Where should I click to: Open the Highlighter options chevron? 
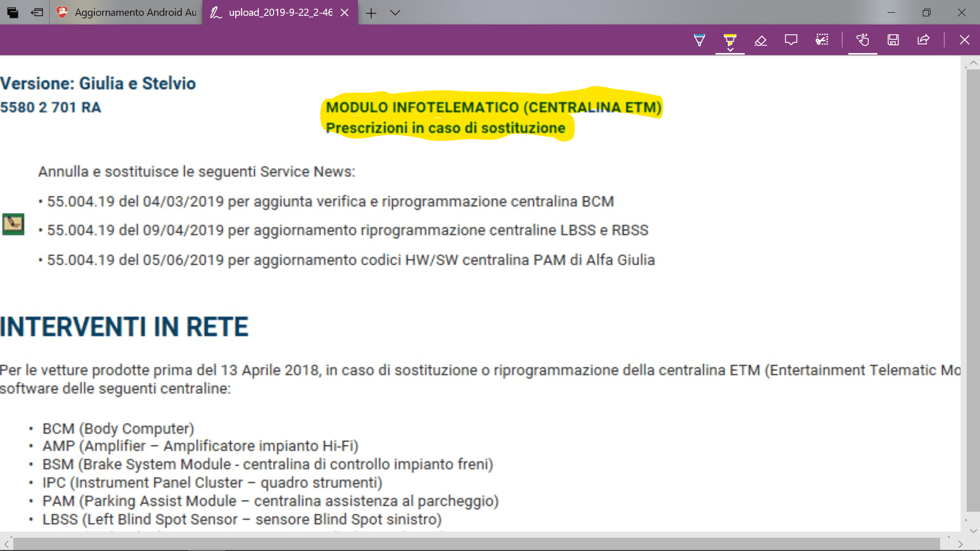click(x=730, y=49)
